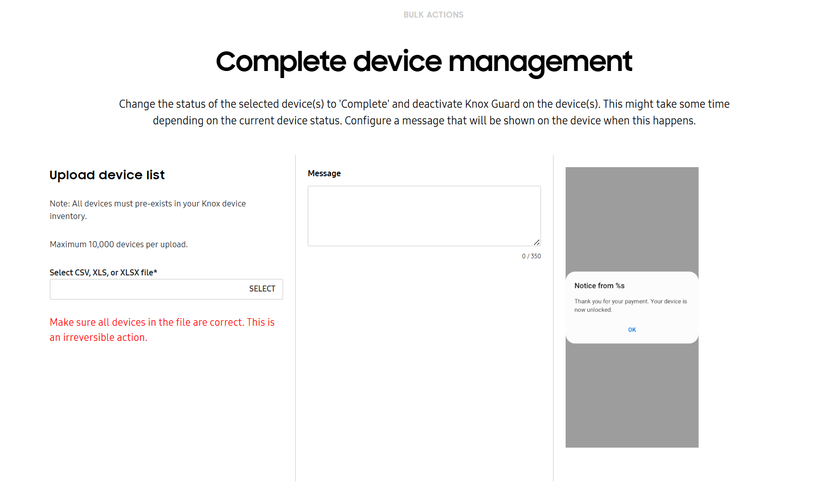Click the gray device wallpaper area above the dialog
This screenshot has width=822, height=504.
[x=632, y=217]
